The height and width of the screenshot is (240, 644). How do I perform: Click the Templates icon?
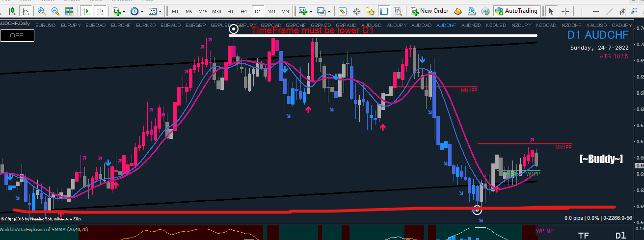153,11
